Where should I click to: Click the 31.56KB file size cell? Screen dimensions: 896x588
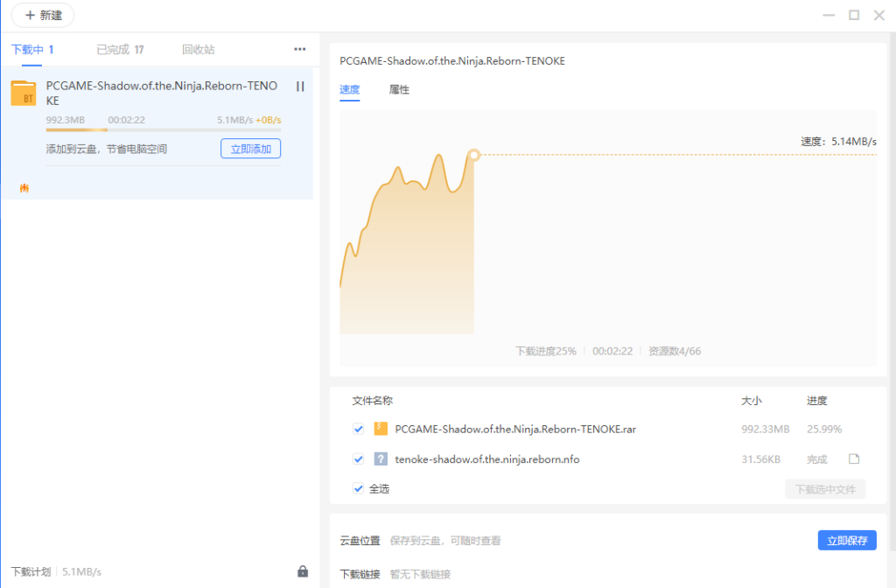tap(760, 458)
